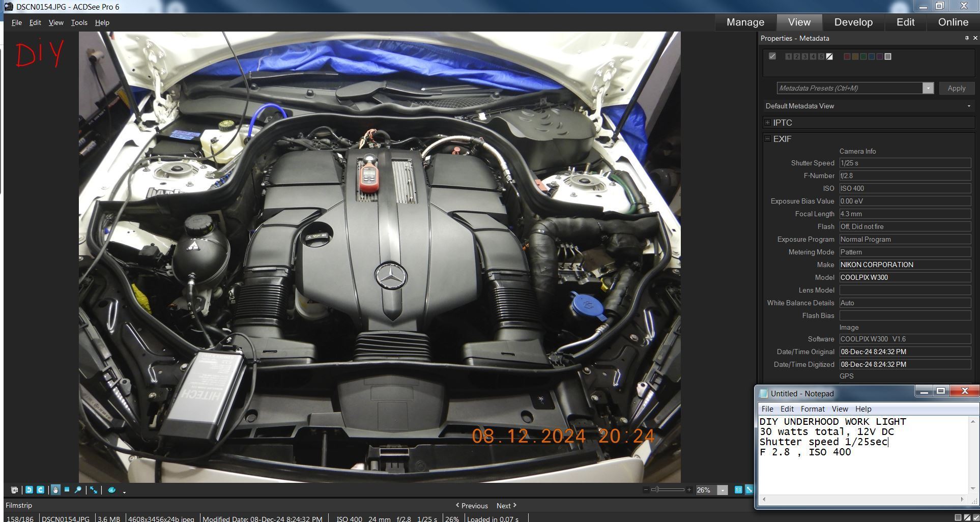Click the 1:1 actual size icon
The width and height of the screenshot is (980, 522).
[x=738, y=490]
